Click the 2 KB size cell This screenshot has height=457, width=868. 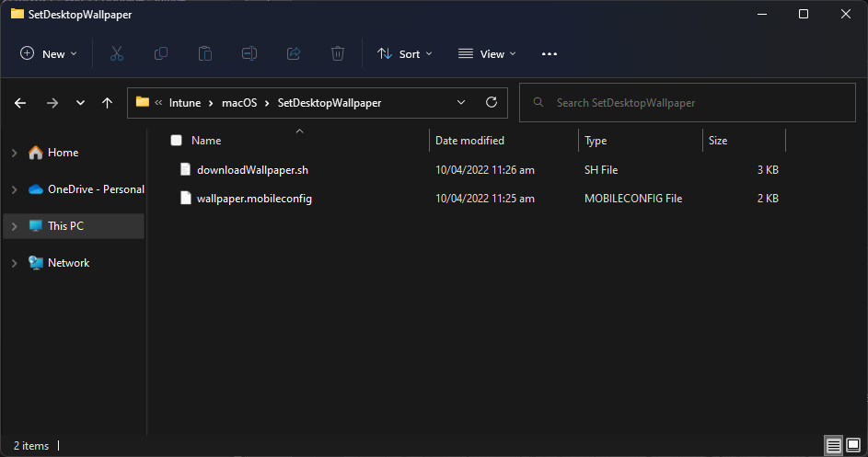(768, 199)
